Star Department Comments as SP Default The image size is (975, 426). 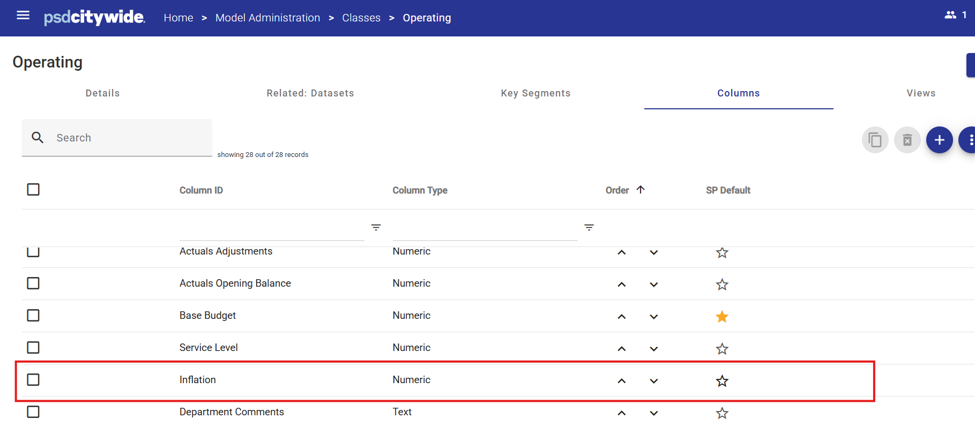click(722, 413)
